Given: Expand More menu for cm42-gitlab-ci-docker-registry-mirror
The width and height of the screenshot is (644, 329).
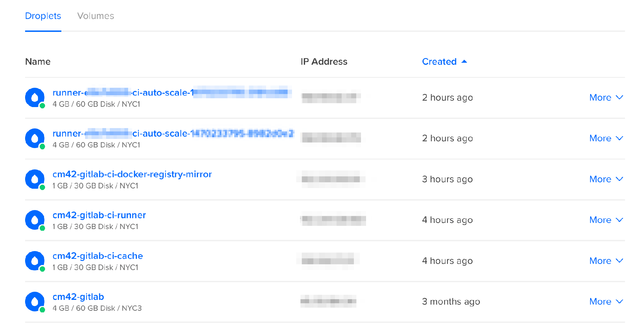Looking at the screenshot, I should [606, 179].
